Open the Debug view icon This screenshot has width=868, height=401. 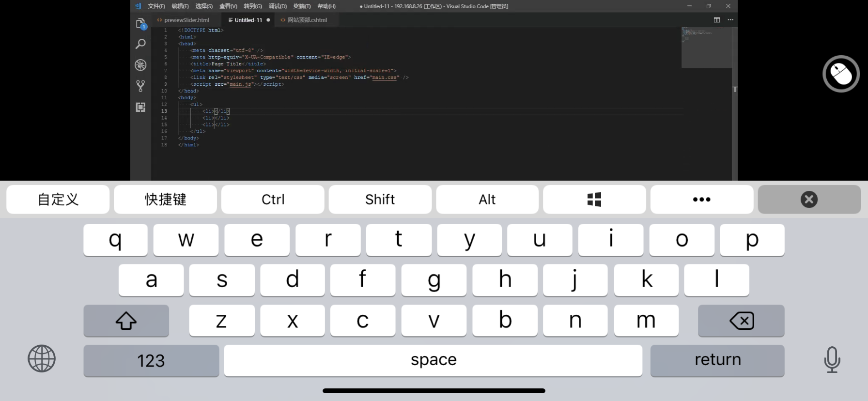(x=140, y=65)
